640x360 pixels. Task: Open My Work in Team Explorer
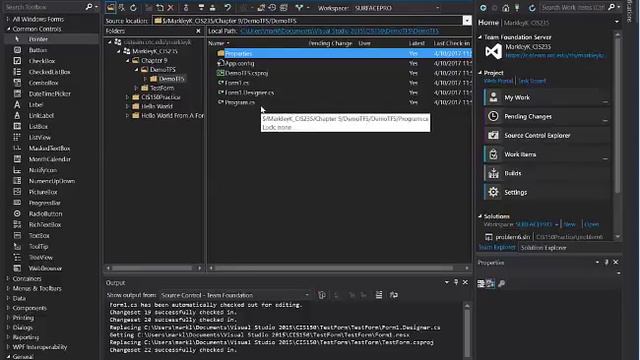547,98
